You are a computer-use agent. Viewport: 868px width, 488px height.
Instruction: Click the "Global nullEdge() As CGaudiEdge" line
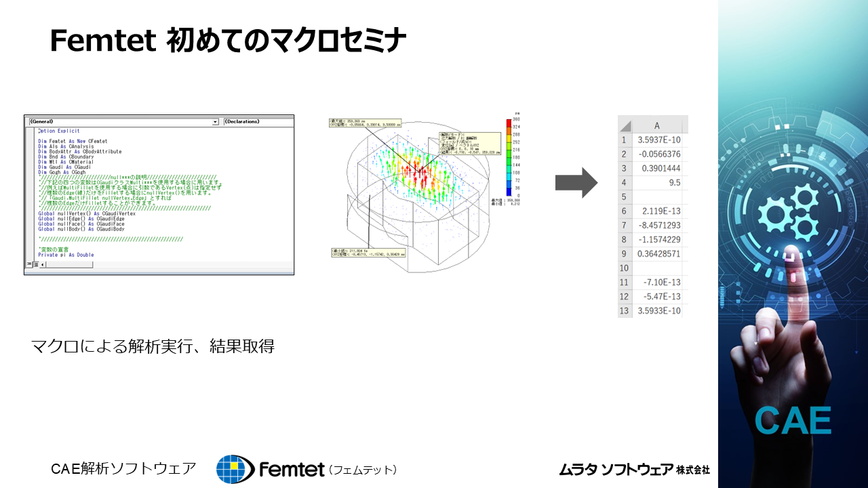(x=81, y=219)
